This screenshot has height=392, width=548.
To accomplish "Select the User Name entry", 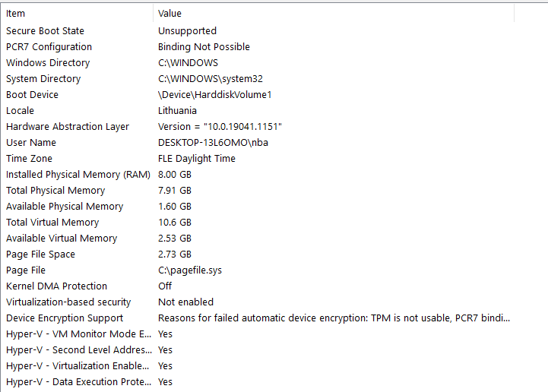I will point(31,143).
